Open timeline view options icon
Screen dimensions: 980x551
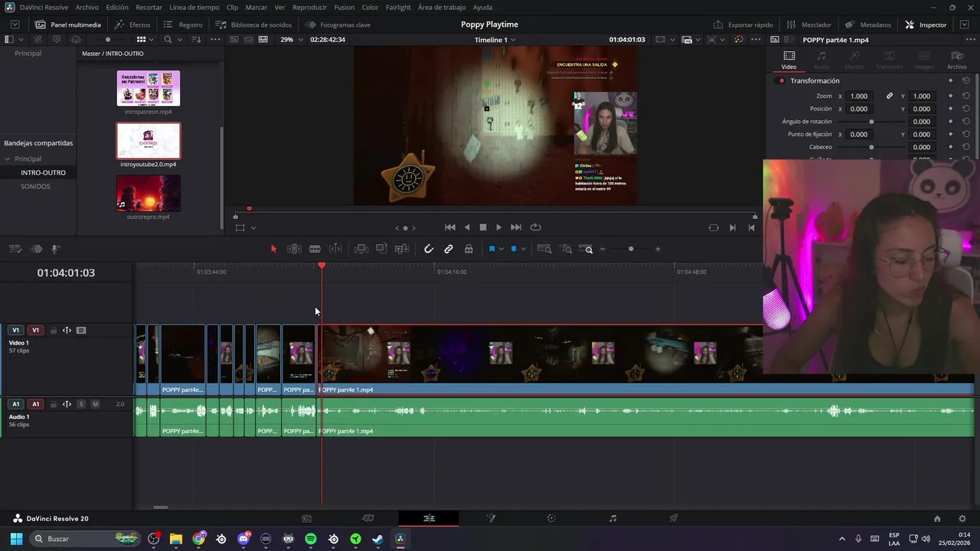(x=15, y=249)
